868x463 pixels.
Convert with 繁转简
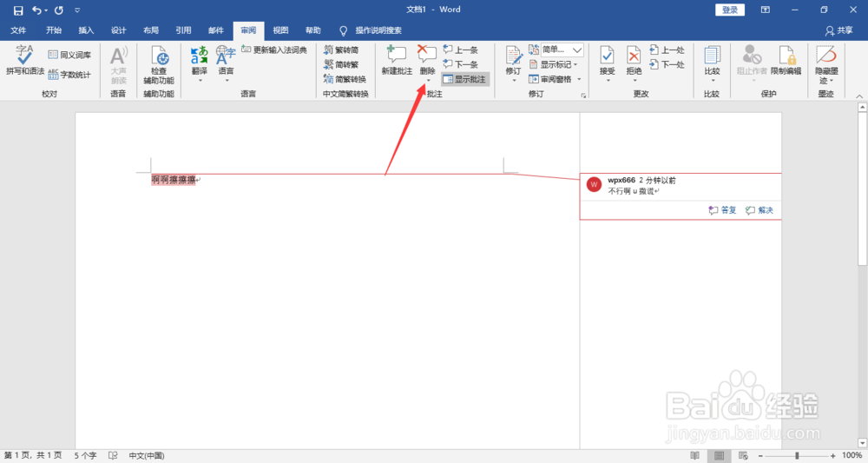click(x=341, y=50)
